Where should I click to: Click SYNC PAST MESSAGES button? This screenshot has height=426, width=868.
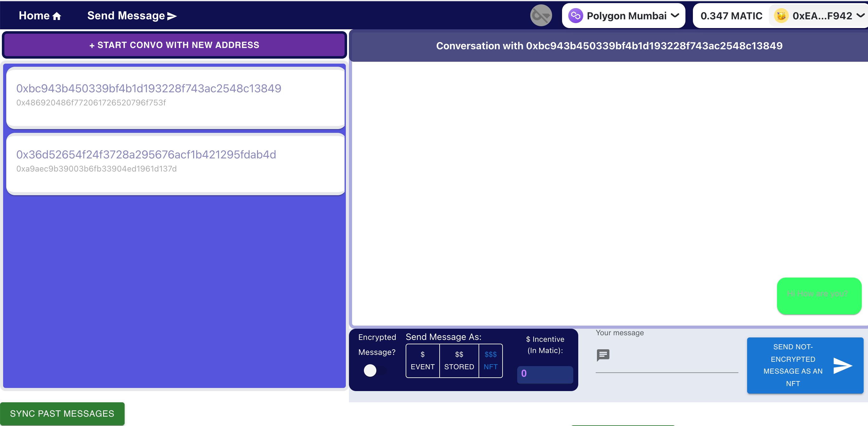(63, 413)
